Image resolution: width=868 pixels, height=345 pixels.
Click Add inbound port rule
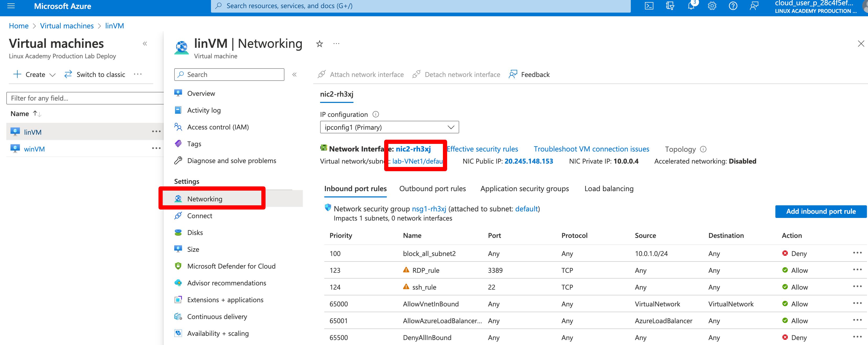[821, 211]
